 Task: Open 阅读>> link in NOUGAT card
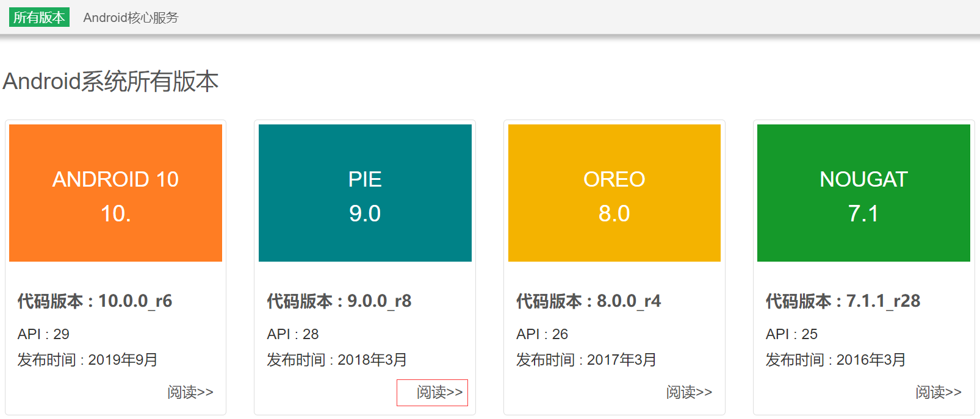939,392
